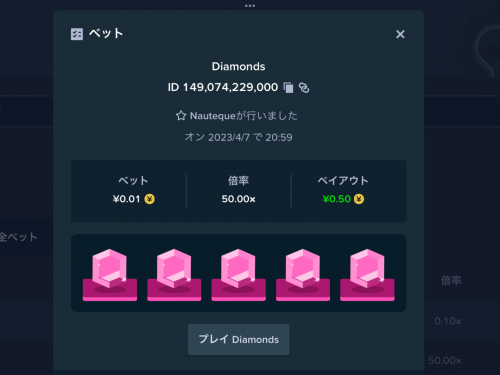The height and width of the screenshot is (375, 500).
Task: Click the Nautequeが行いました username text
Action: tap(243, 116)
